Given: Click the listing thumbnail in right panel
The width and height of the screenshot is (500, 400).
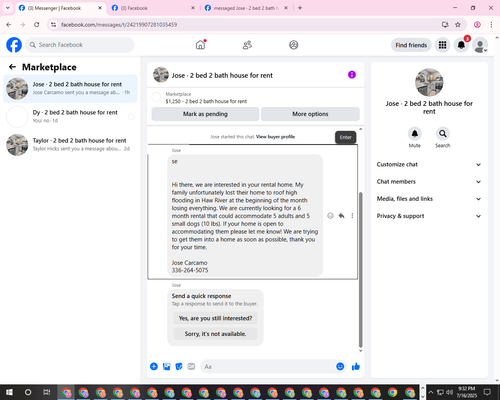Looking at the screenshot, I should [x=429, y=82].
